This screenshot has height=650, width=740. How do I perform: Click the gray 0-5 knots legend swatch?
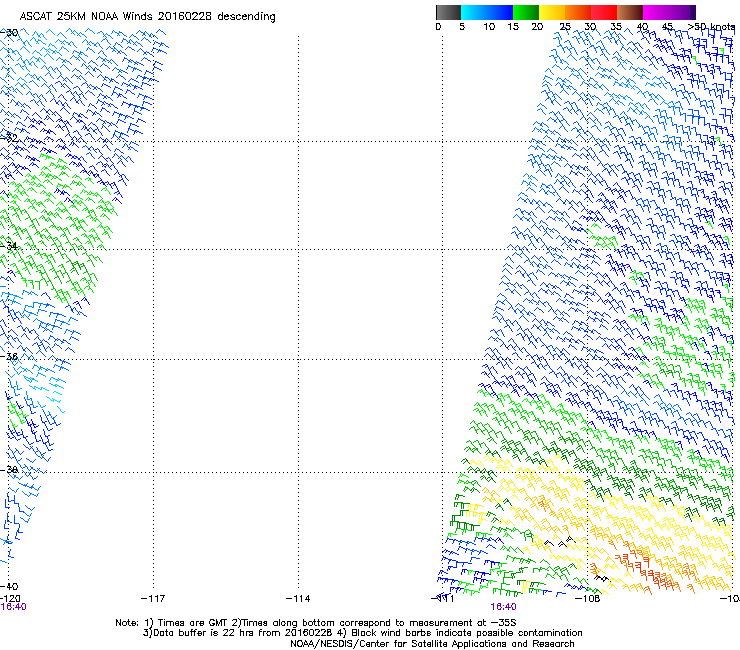[x=448, y=12]
